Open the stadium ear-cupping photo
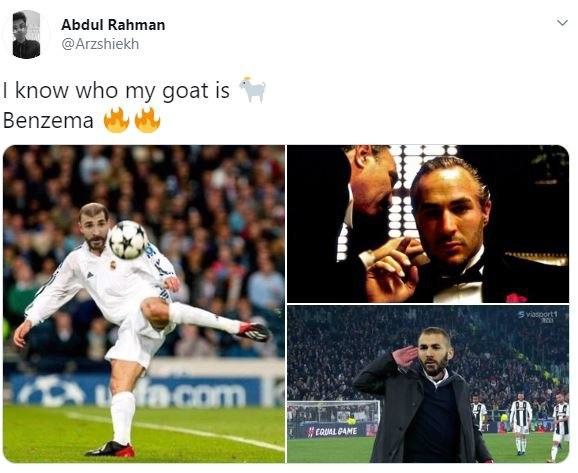 pos(428,384)
